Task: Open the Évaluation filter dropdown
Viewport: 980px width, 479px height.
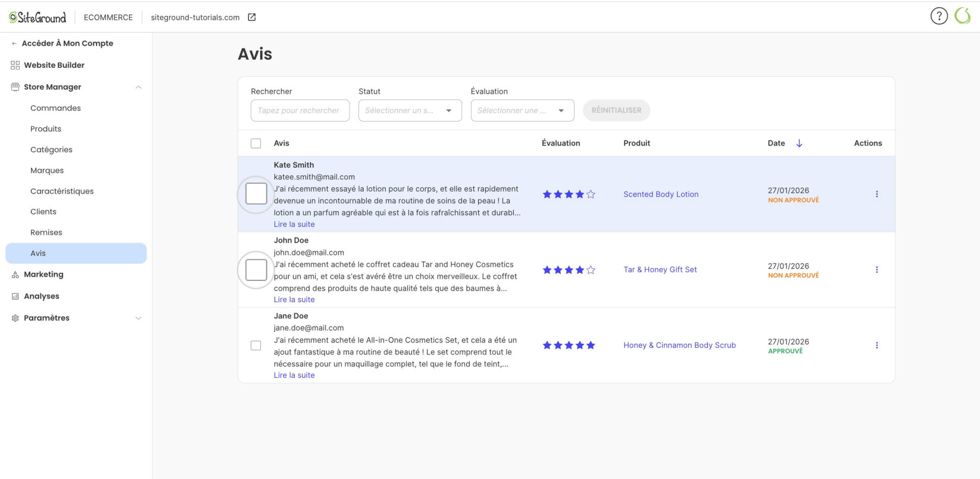Action: [523, 111]
